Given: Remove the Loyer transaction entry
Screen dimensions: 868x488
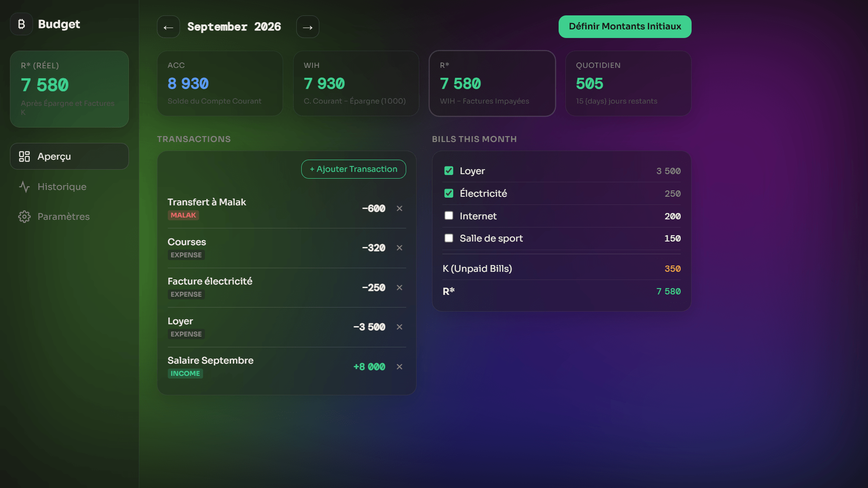Looking at the screenshot, I should (399, 327).
